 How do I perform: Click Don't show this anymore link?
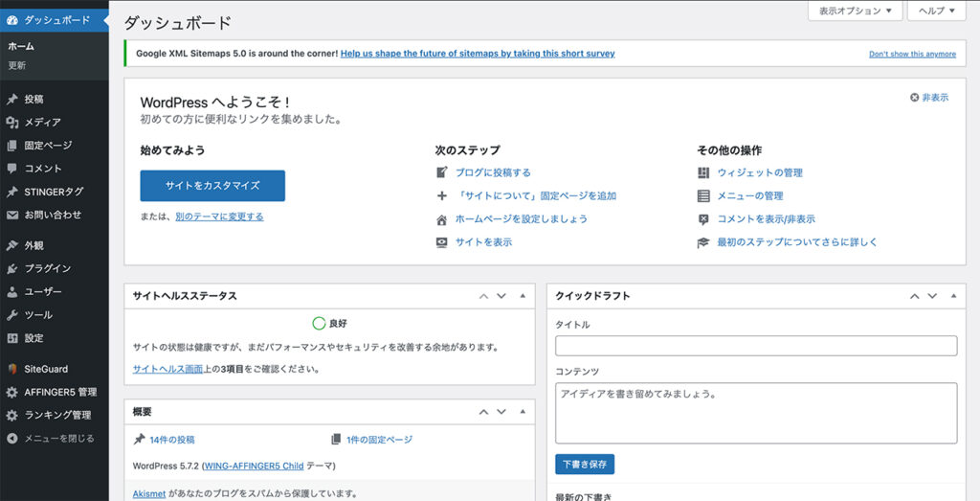(x=912, y=54)
